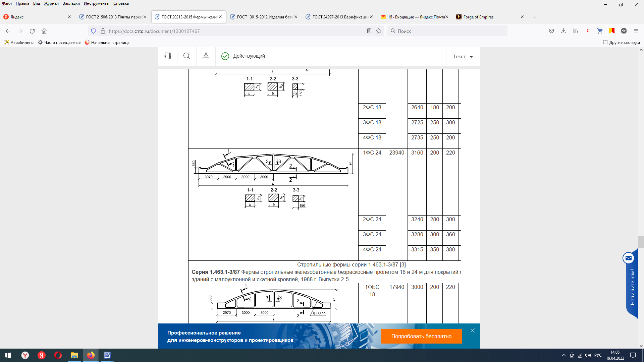Click the tracking protection shield icon
The height and width of the screenshot is (362, 644).
94,31
